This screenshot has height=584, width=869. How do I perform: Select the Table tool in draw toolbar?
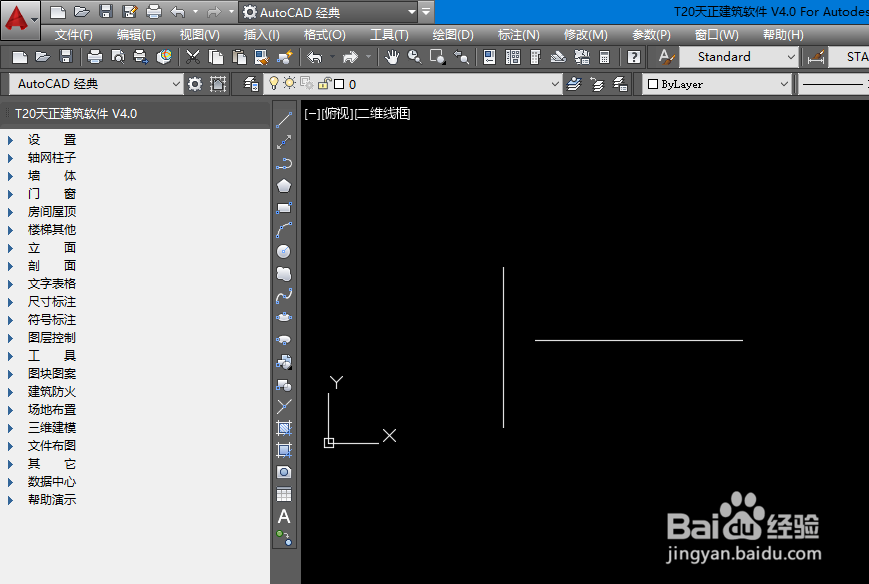pyautogui.click(x=284, y=494)
